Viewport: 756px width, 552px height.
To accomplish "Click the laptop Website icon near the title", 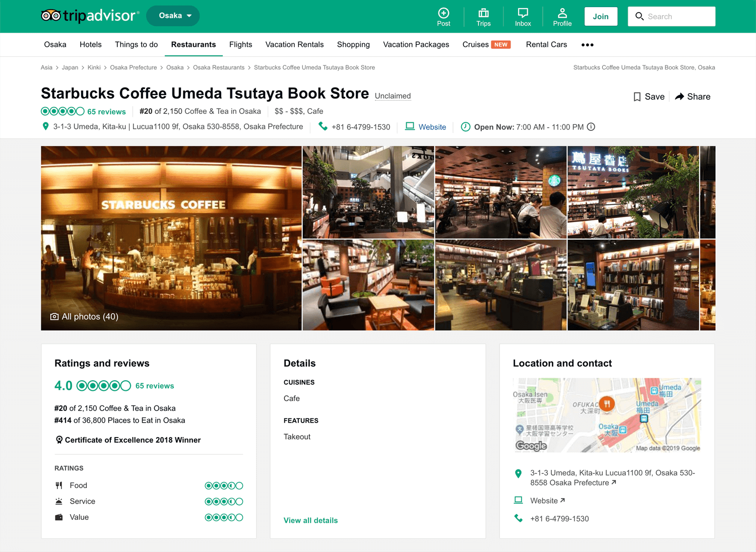I will coord(410,126).
